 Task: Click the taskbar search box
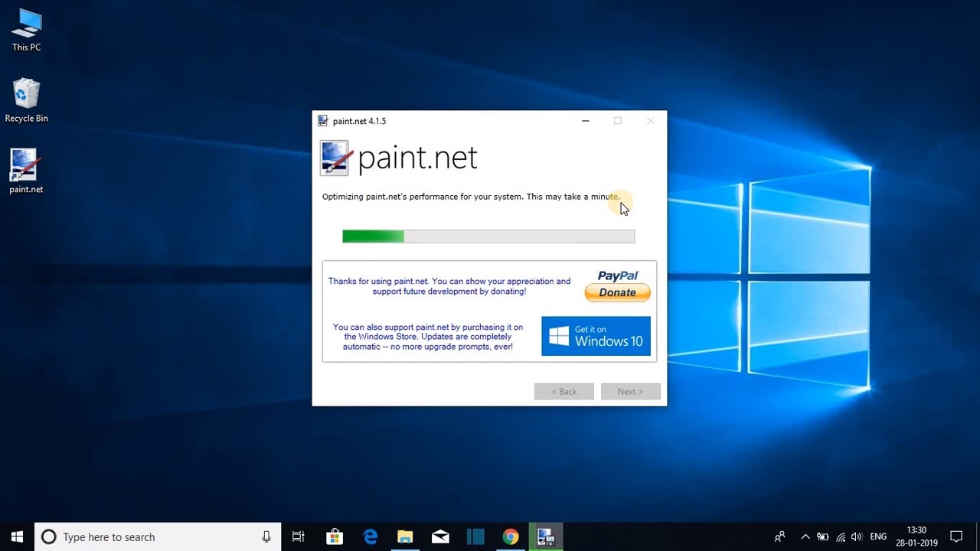[x=158, y=536]
